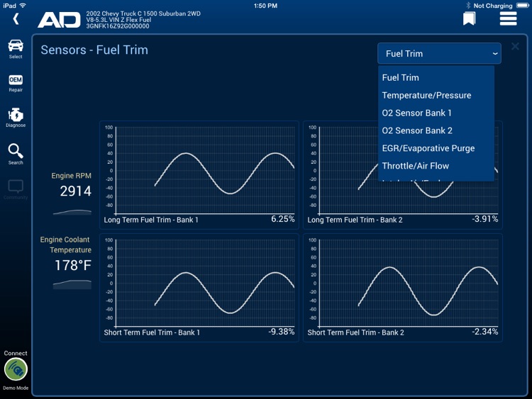Tap the Wi-Fi status icon
This screenshot has width=532, height=399.
pos(23,6)
